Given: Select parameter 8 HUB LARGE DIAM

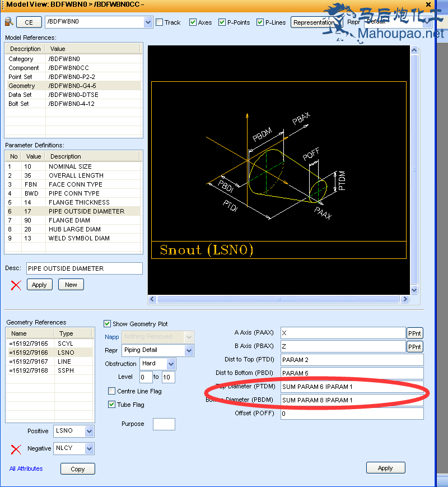Looking at the screenshot, I should point(73,229).
